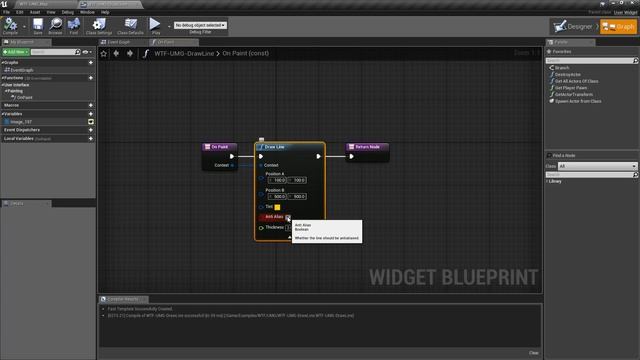Browse to asset in Content Browser
The height and width of the screenshot is (360, 640).
tap(56, 26)
